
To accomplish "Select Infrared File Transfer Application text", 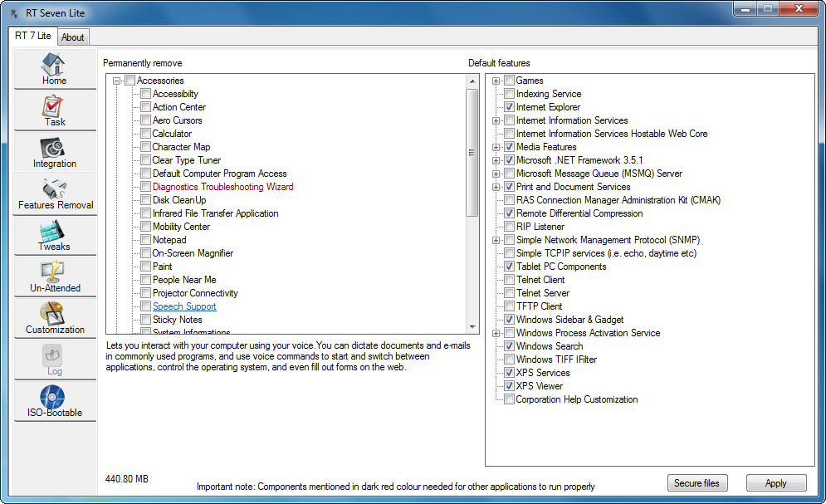I will click(x=216, y=213).
